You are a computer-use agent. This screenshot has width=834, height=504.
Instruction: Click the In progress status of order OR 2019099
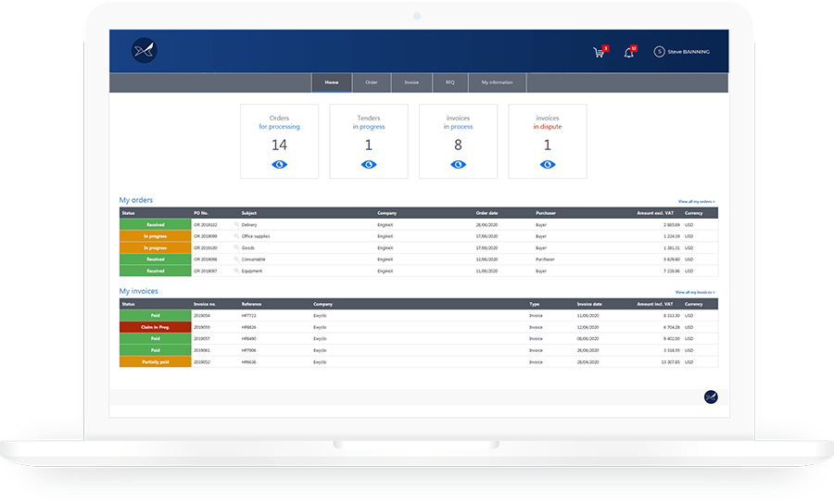[x=156, y=236]
